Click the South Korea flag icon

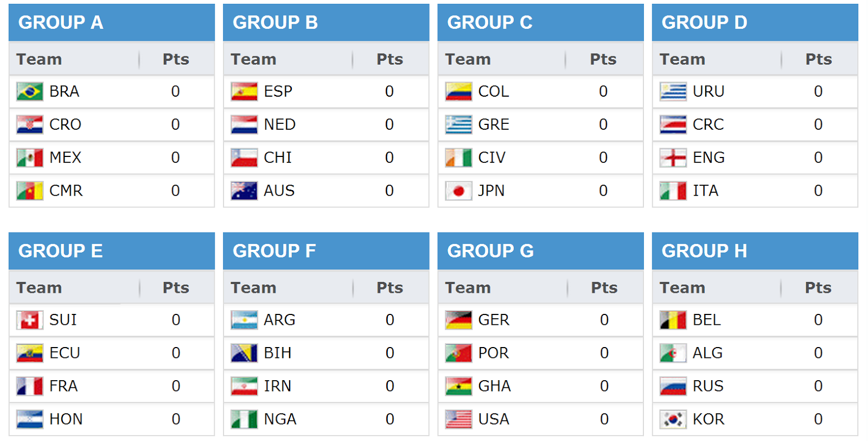(x=673, y=419)
